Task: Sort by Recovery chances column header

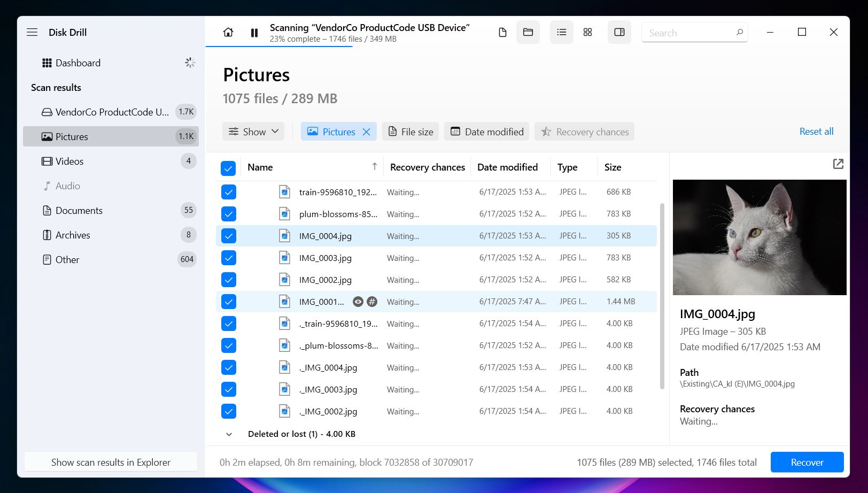Action: (x=428, y=167)
